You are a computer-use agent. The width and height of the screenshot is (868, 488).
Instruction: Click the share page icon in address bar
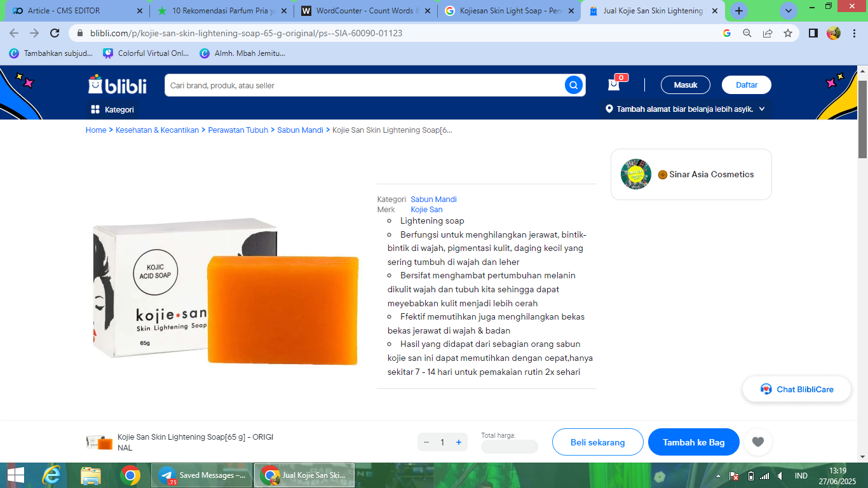(768, 33)
